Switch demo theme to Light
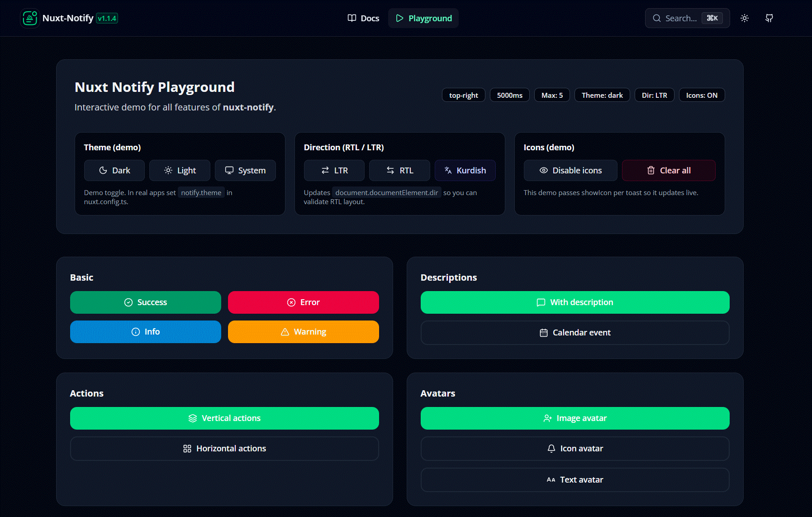The image size is (812, 517). point(180,170)
